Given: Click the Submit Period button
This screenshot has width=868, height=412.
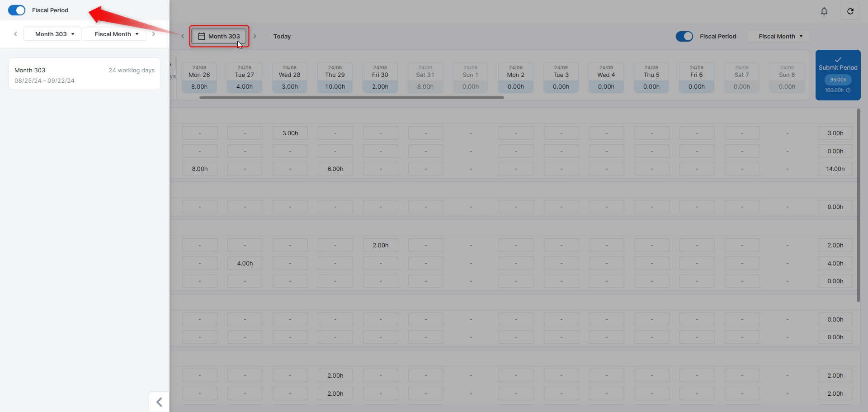Looking at the screenshot, I should pyautogui.click(x=838, y=67).
